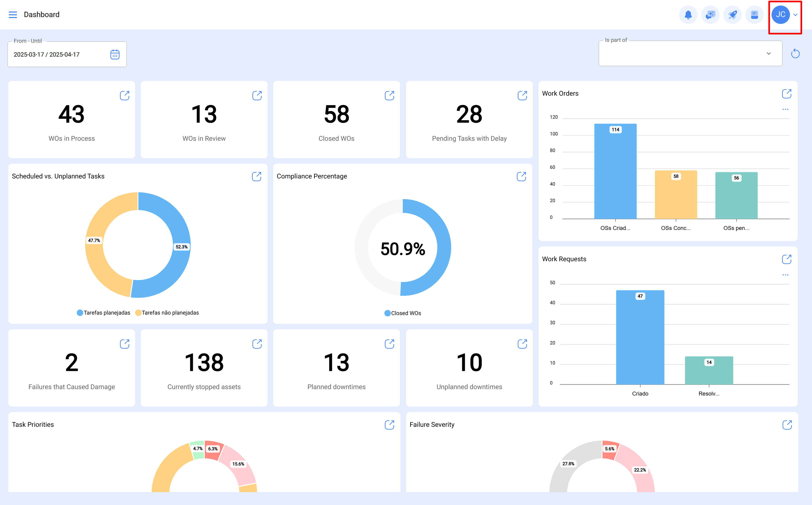Viewport: 812px width, 505px height.
Task: Click the refresh dashboard icon
Action: pyautogui.click(x=795, y=53)
